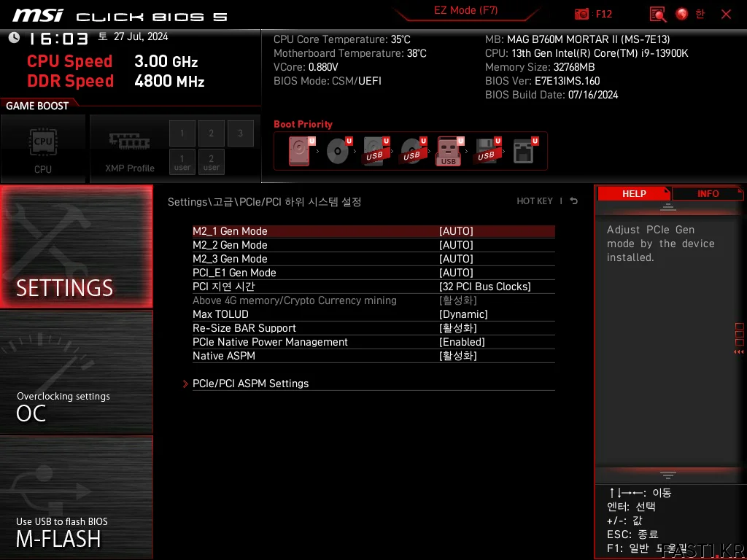The width and height of the screenshot is (747, 560).
Task: Enable XMP profile 3
Action: [240, 133]
